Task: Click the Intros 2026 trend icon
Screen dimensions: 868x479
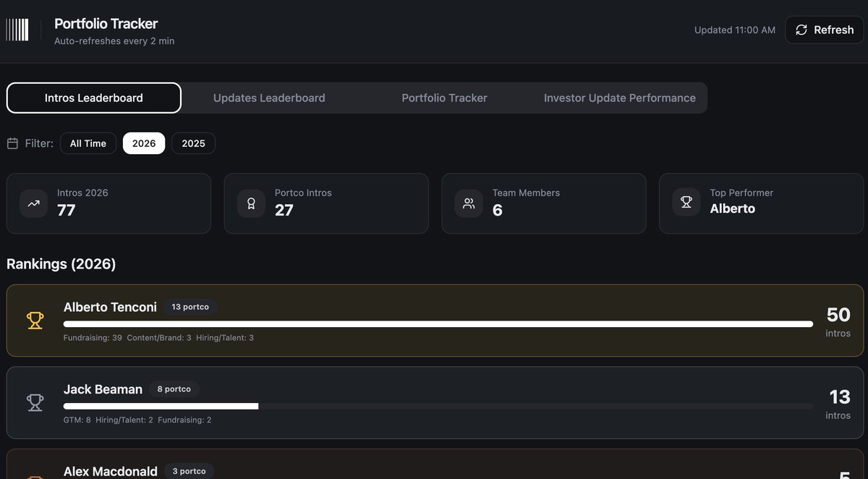Action: (34, 203)
